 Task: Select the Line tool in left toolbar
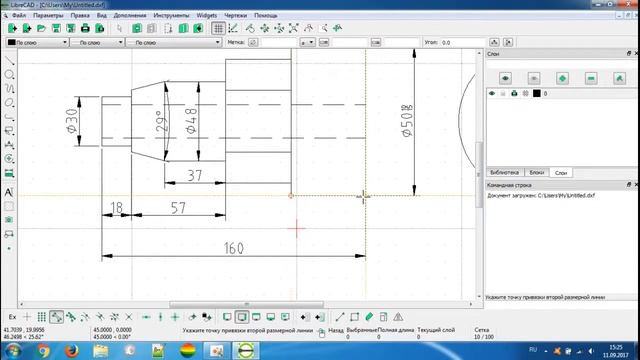9,61
